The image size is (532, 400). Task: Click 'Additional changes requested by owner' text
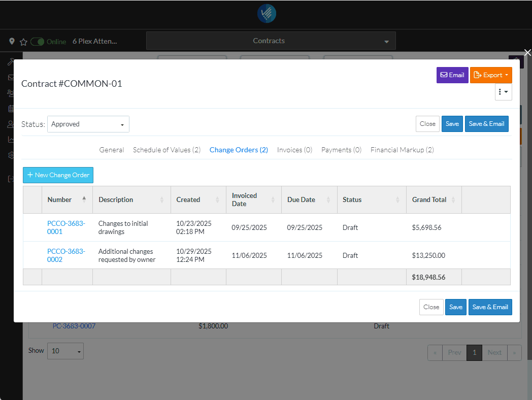[127, 255]
